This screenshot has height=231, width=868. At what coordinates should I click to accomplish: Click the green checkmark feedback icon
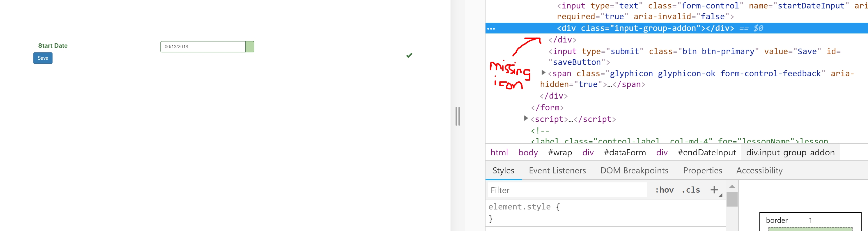tap(409, 55)
